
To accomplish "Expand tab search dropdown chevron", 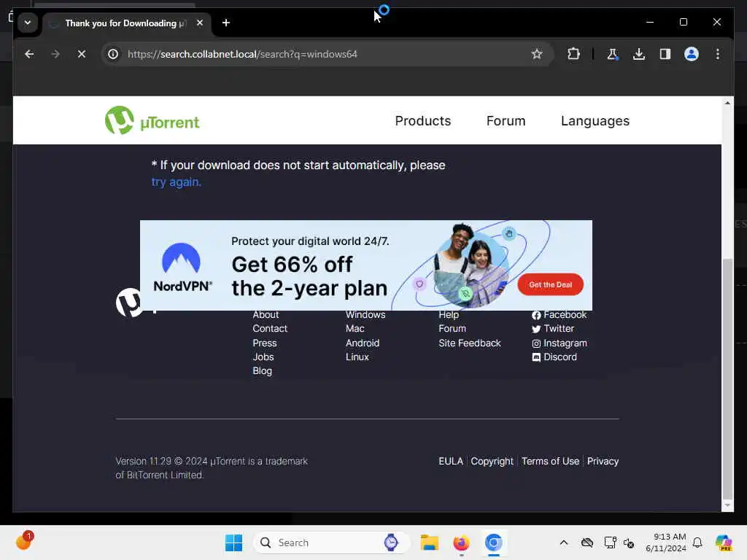I will coord(28,23).
